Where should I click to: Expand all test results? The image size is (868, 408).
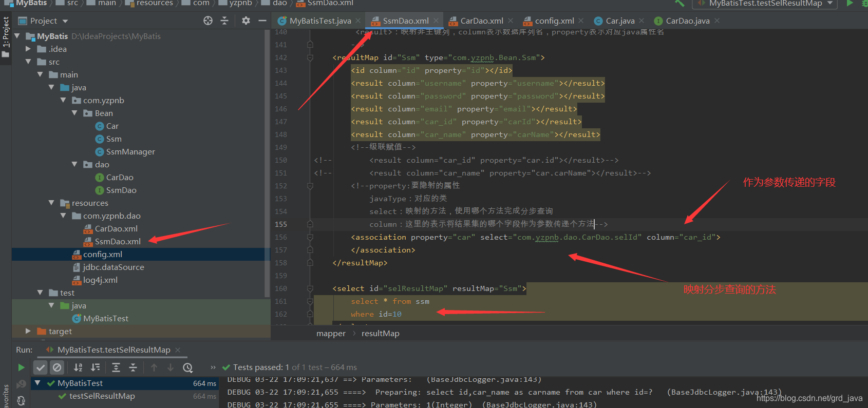pyautogui.click(x=116, y=367)
